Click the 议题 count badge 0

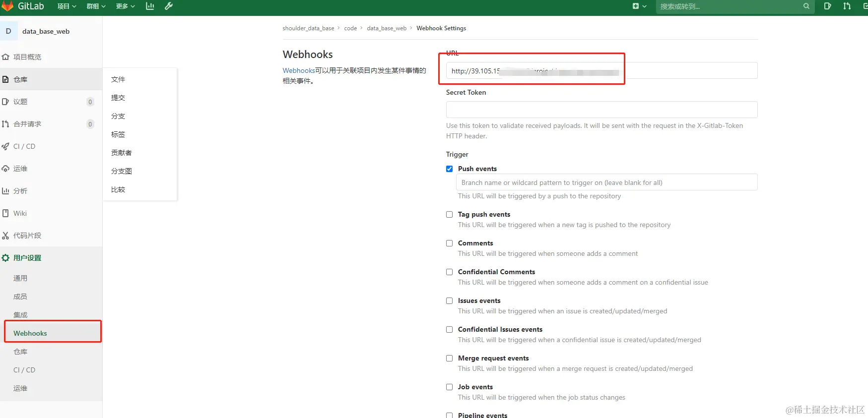tap(90, 102)
